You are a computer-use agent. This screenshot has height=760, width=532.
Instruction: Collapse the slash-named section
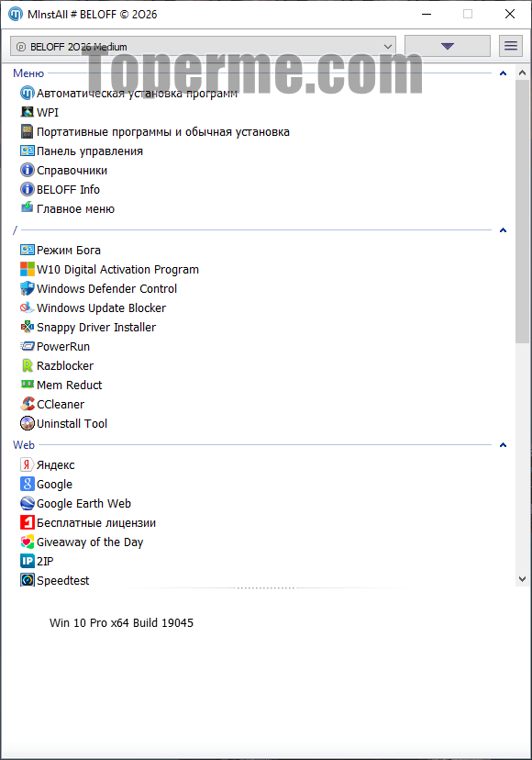pyautogui.click(x=503, y=230)
